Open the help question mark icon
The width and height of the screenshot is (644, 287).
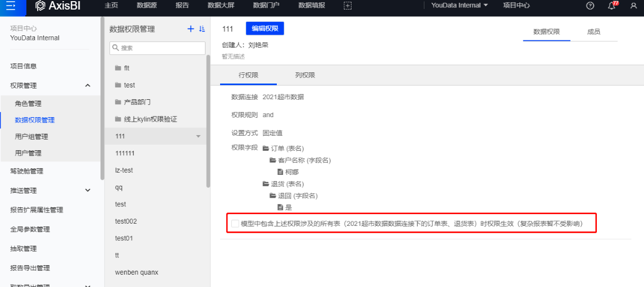click(x=590, y=6)
